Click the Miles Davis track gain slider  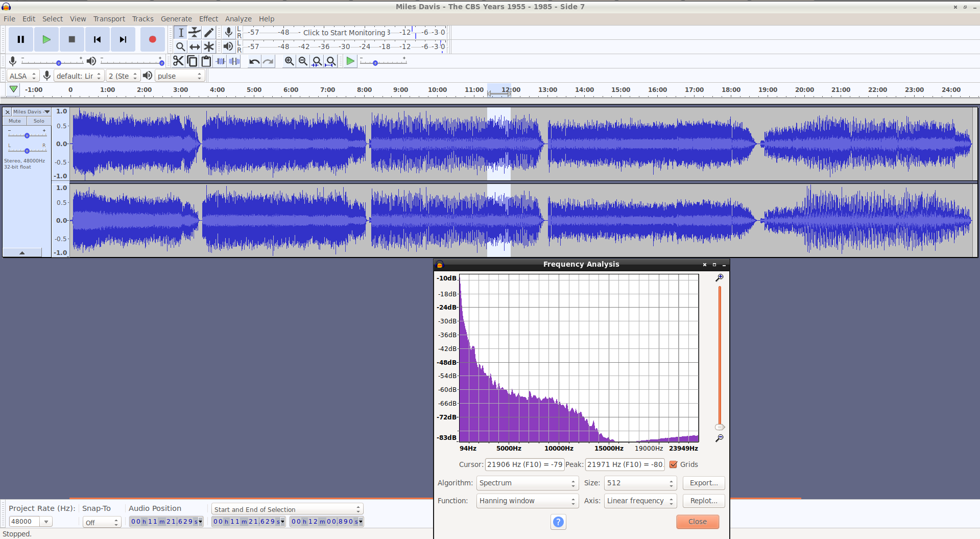(x=27, y=135)
